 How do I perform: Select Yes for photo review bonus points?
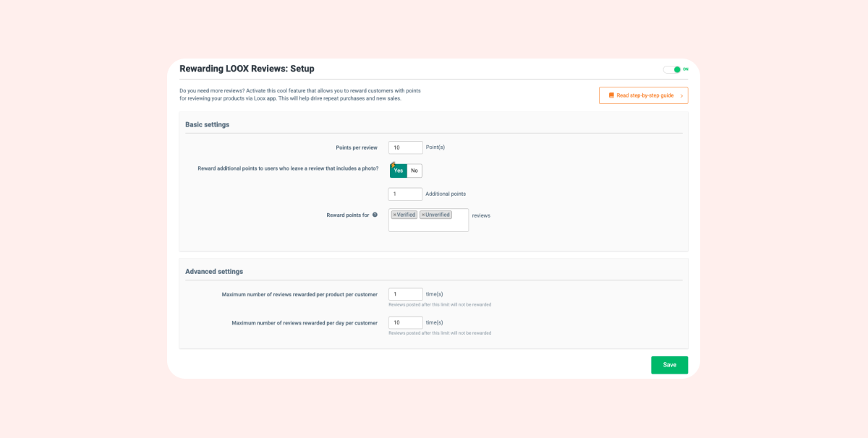coord(399,171)
